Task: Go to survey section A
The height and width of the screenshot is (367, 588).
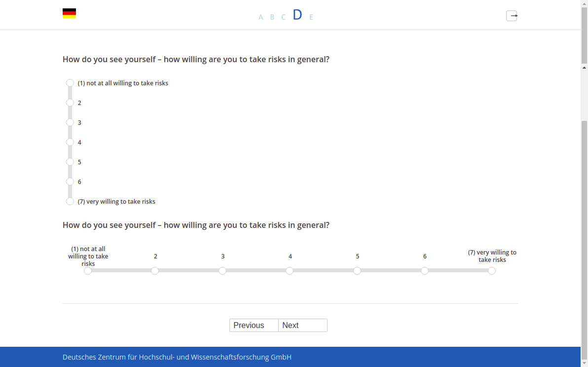Action: (x=260, y=17)
